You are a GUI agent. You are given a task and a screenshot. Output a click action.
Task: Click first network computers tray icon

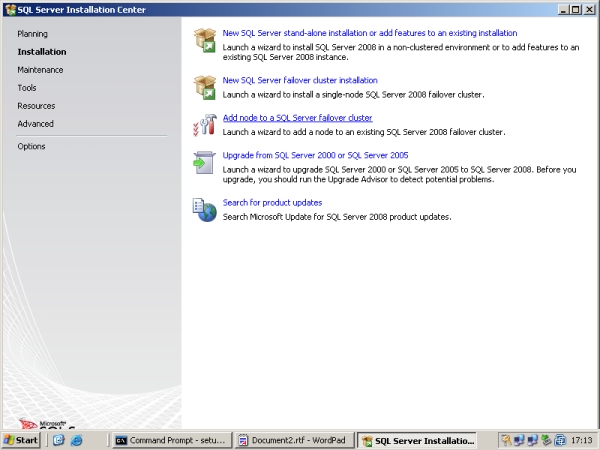[x=519, y=440]
